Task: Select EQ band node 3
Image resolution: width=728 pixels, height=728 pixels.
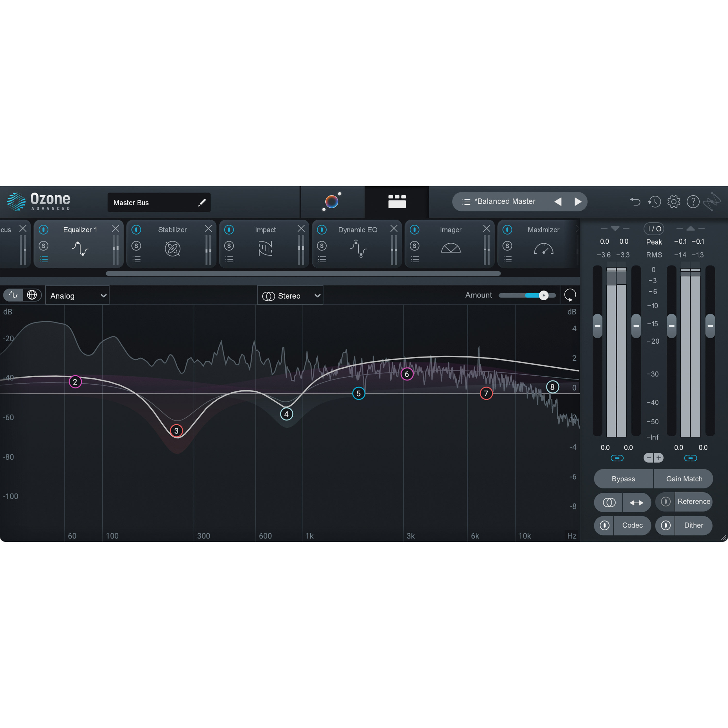Action: [x=176, y=431]
